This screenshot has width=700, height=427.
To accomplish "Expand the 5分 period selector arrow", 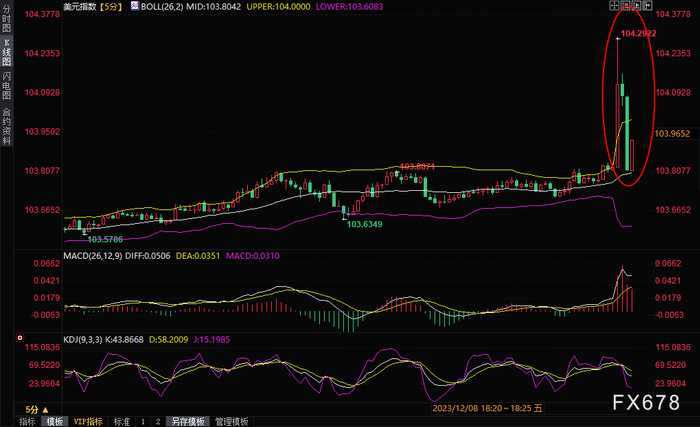I will [45, 410].
